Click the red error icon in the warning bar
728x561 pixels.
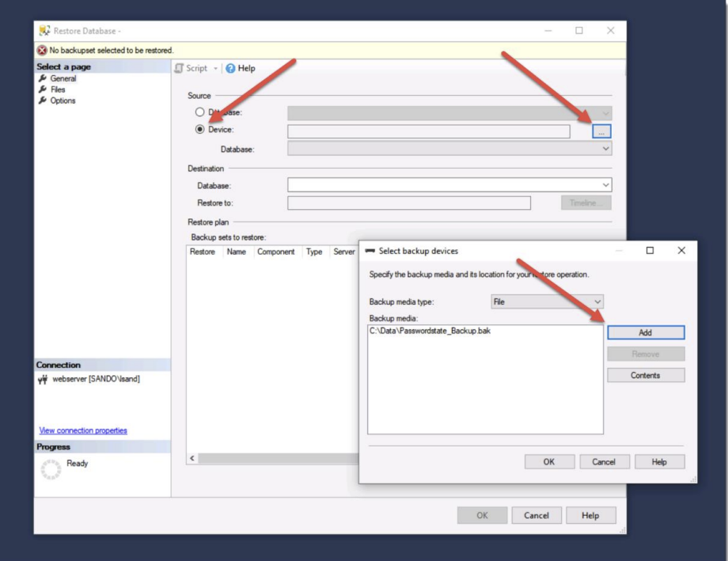point(42,50)
